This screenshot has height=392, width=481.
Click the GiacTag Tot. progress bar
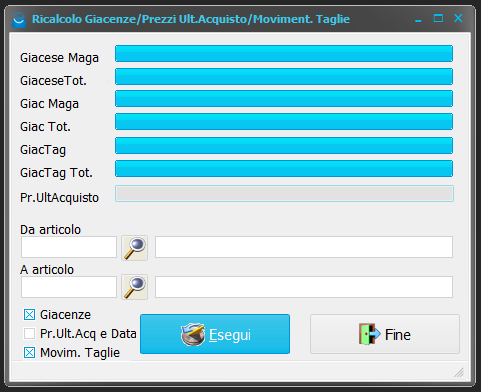pos(284,169)
